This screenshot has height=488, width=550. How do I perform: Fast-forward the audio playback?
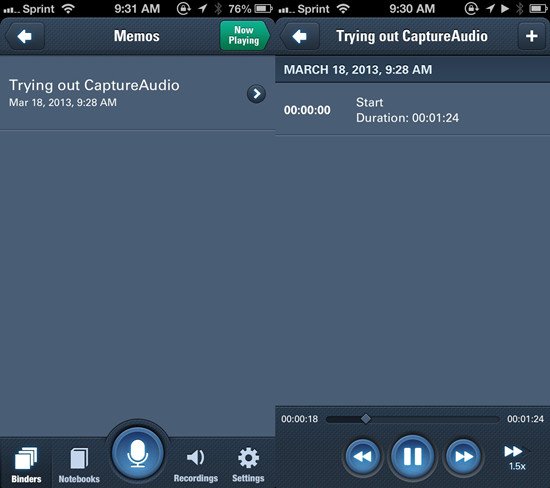pos(463,457)
